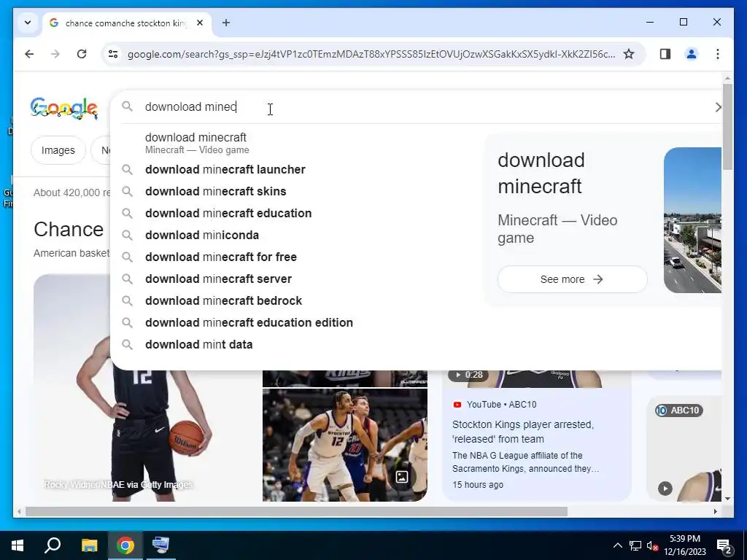
Task: Open the monitor app in taskbar
Action: [x=160, y=545]
